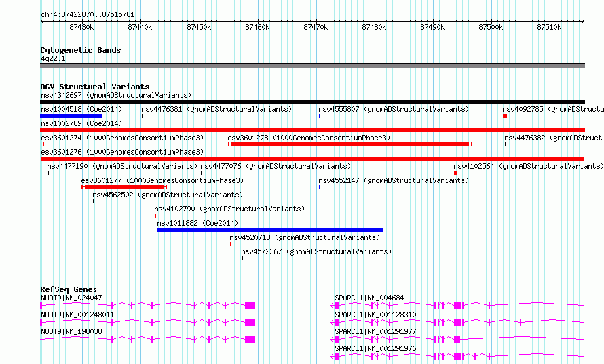The width and height of the screenshot is (604, 364).
Task: Open the SPARCL1|NM_001291977 gene label
Action: click(375, 331)
